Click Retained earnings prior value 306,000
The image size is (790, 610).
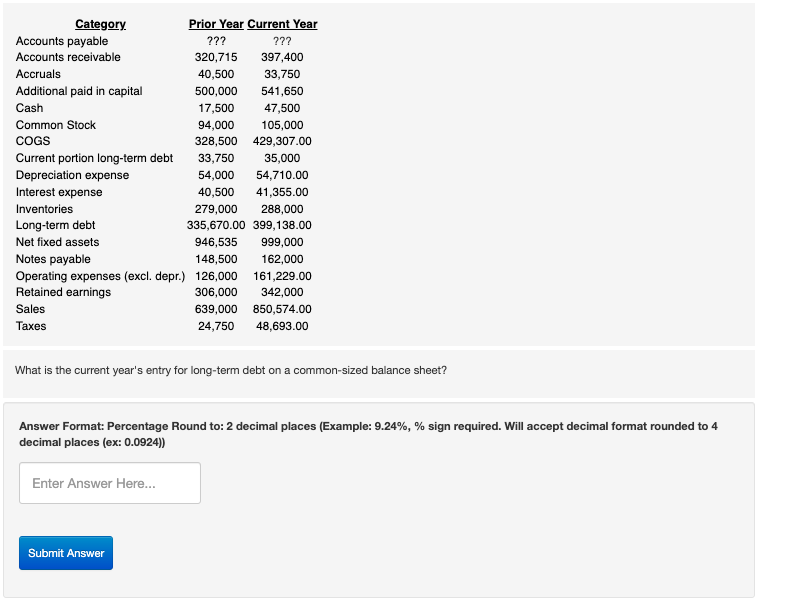[216, 292]
